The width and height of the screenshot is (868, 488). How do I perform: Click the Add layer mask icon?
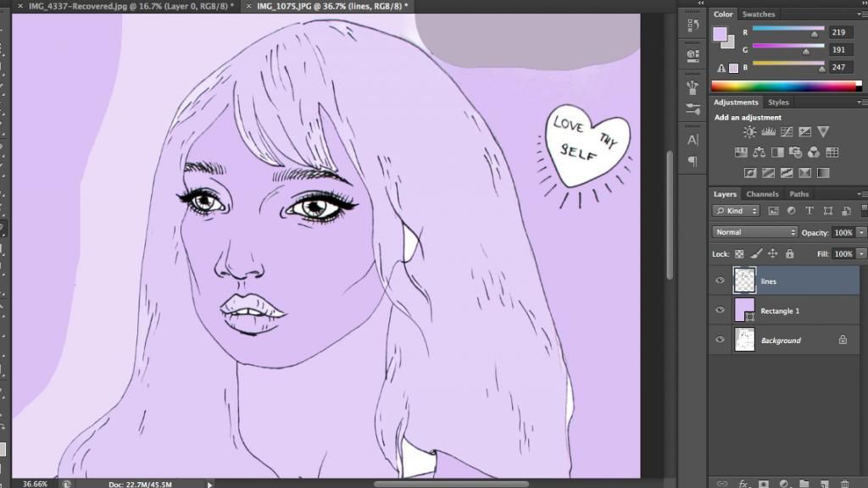764,484
